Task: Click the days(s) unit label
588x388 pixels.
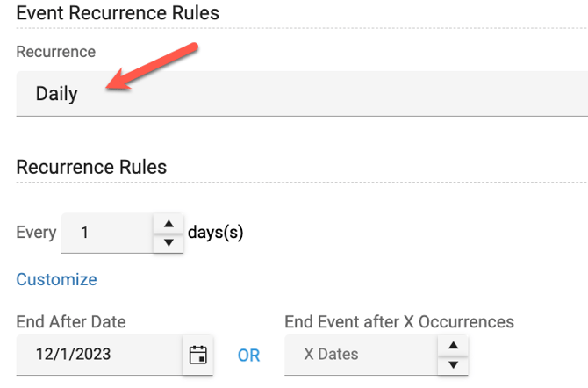Action: pyautogui.click(x=215, y=233)
